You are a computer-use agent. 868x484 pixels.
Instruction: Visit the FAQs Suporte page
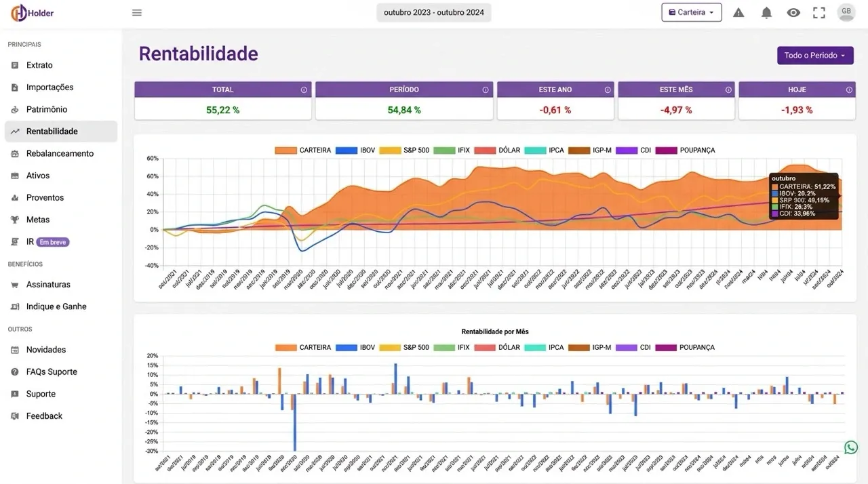tap(53, 371)
